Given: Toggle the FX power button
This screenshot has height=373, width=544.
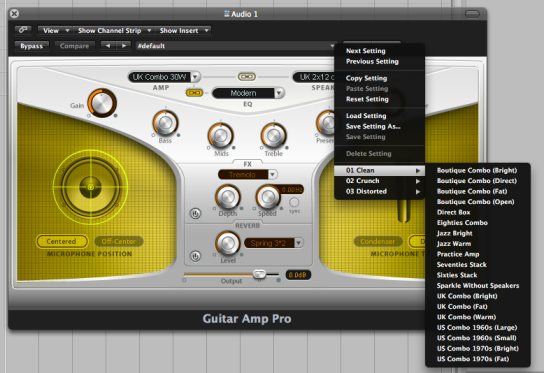Looking at the screenshot, I should point(195,213).
